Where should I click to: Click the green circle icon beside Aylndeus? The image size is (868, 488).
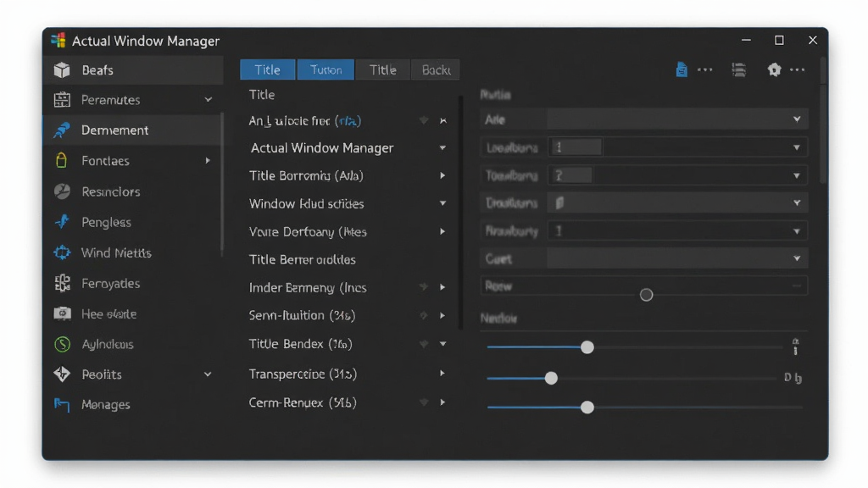62,344
